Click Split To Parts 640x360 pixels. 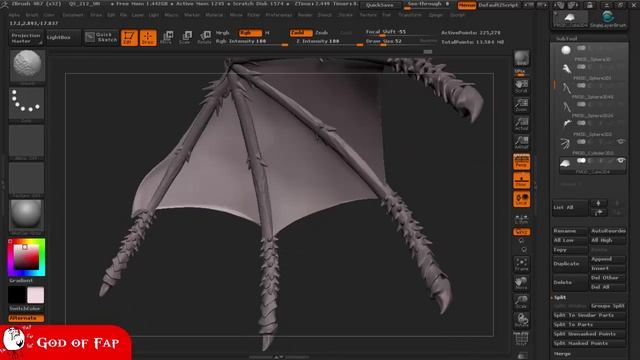coord(589,325)
